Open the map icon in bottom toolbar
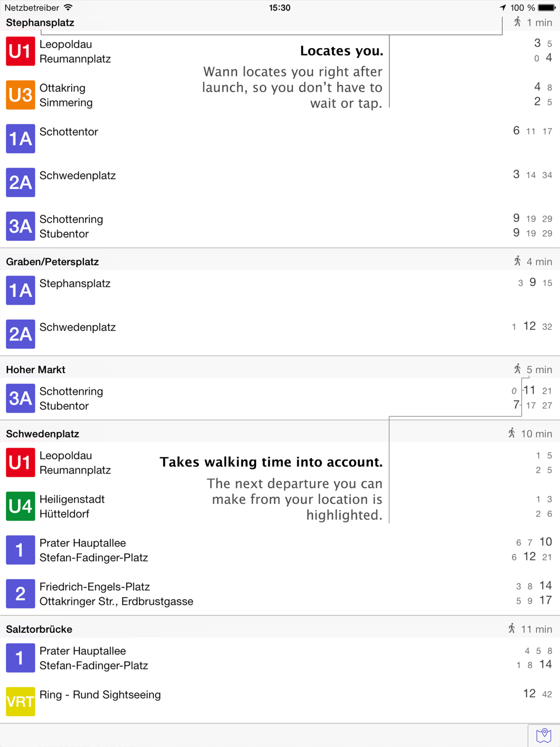560x747 pixels. pyautogui.click(x=543, y=735)
